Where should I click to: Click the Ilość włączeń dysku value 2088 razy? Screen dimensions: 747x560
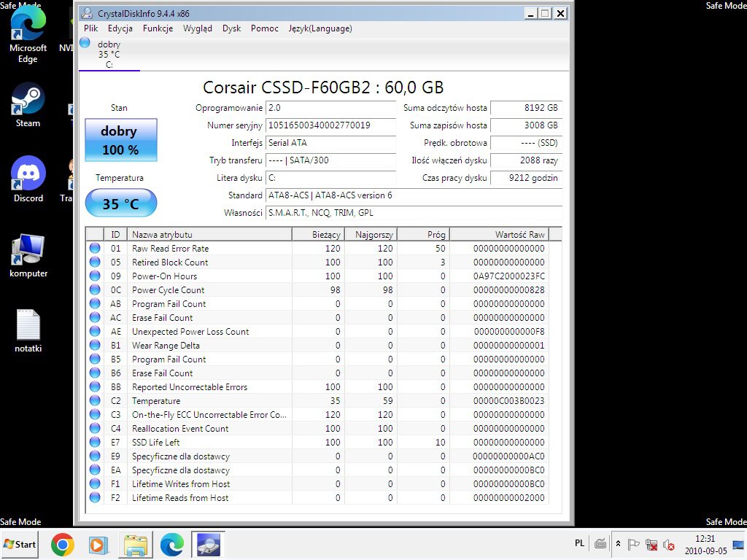527,160
